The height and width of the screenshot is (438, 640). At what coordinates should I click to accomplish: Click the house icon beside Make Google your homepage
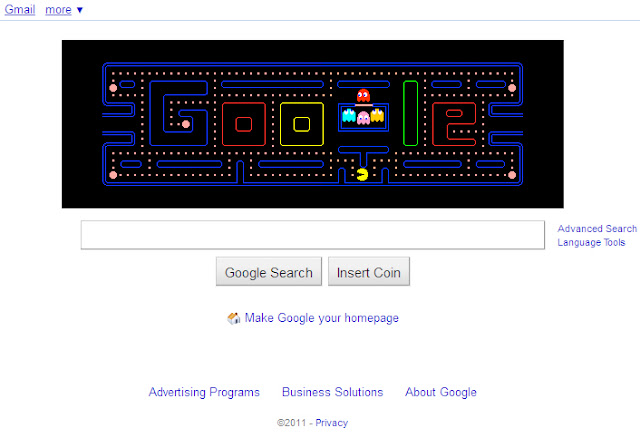click(233, 318)
